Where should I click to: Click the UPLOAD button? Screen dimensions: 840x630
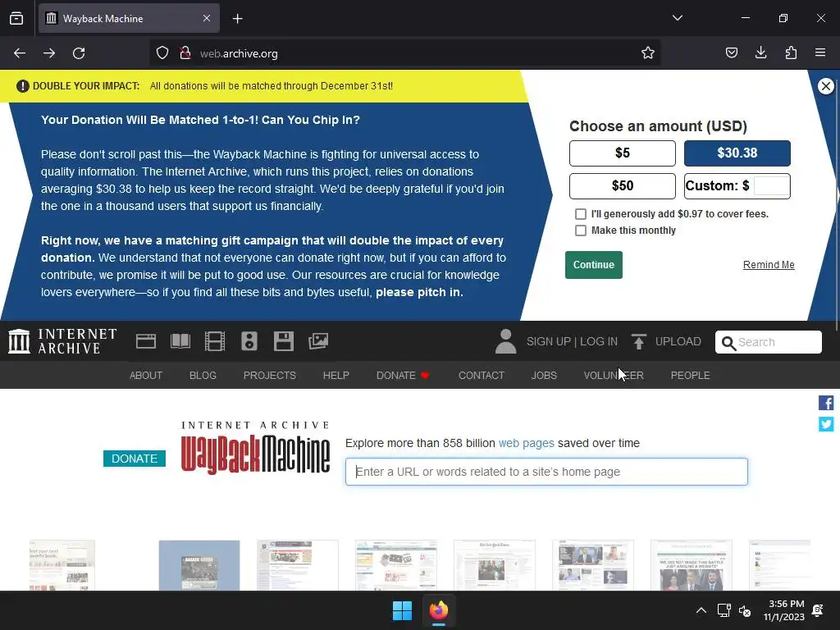point(666,341)
